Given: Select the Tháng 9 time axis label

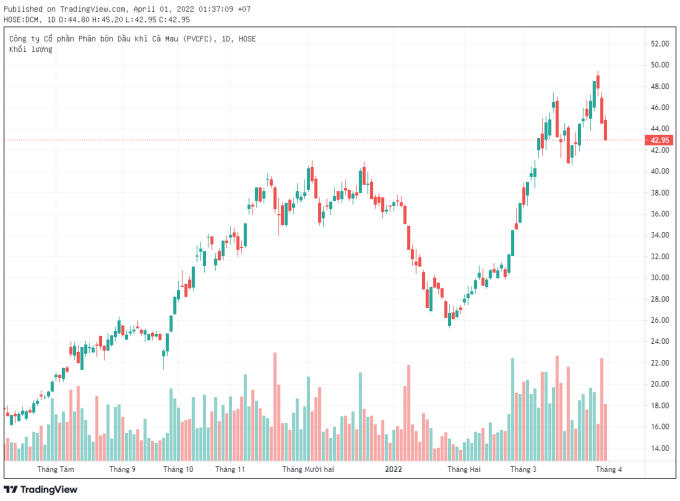Looking at the screenshot, I should pyautogui.click(x=122, y=468).
